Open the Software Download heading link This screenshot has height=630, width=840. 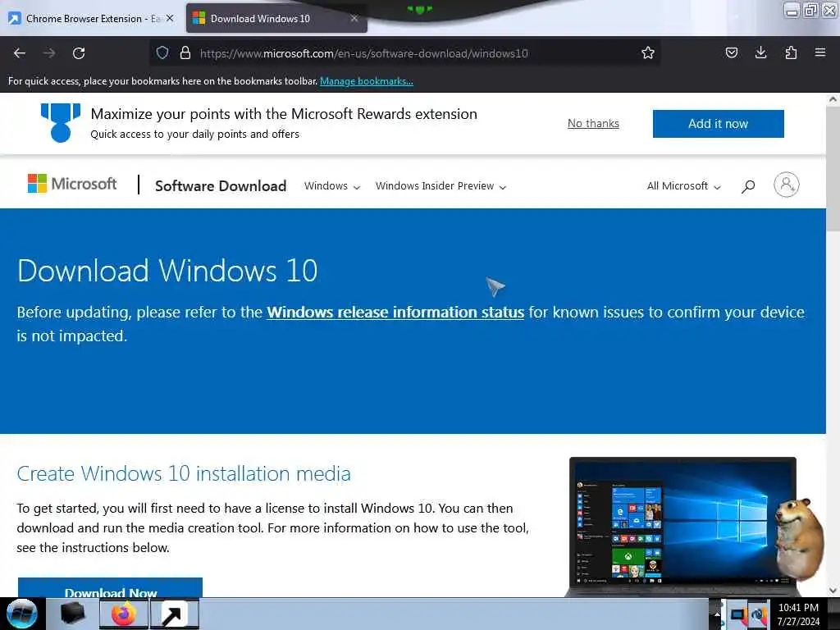221,186
